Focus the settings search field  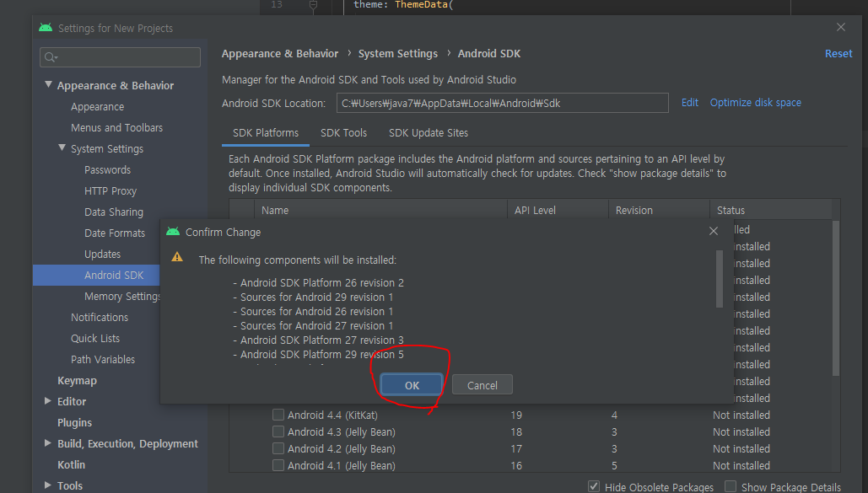pos(120,57)
